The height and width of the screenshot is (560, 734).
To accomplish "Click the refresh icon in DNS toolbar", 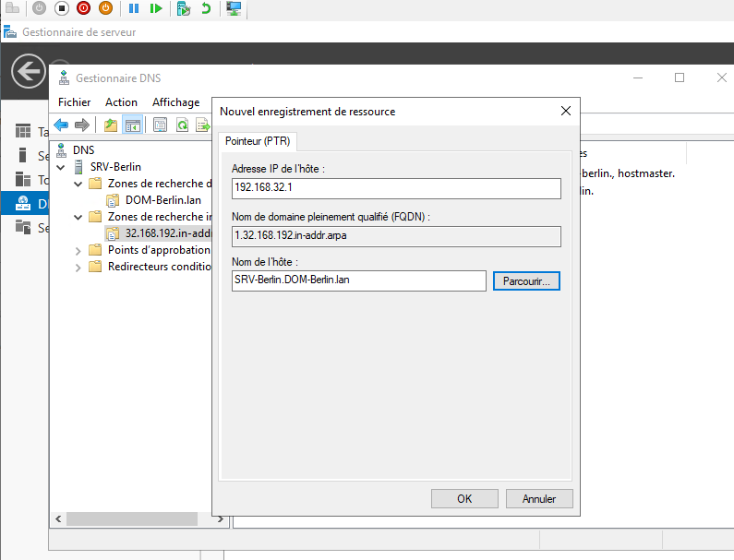I will tap(183, 125).
